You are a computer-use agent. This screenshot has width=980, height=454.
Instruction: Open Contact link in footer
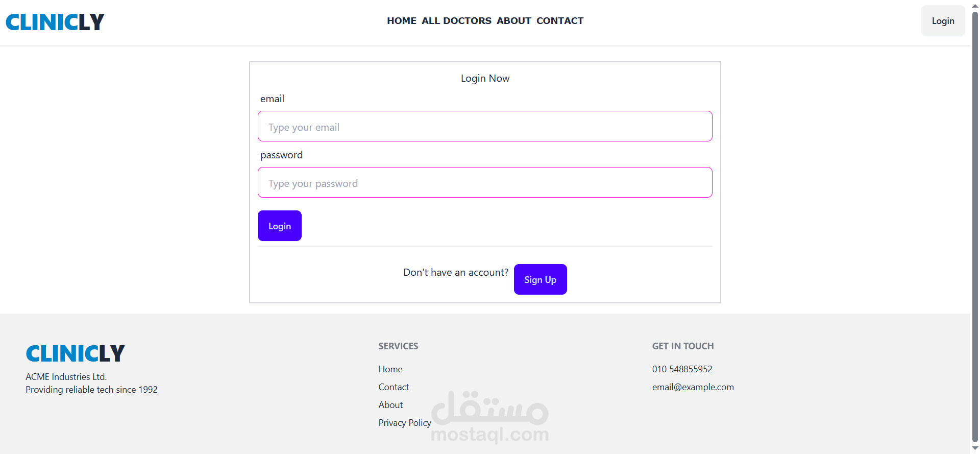(394, 387)
